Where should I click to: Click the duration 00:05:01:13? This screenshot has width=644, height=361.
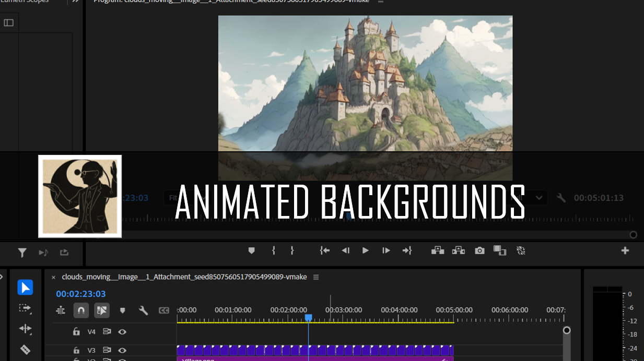[599, 198]
